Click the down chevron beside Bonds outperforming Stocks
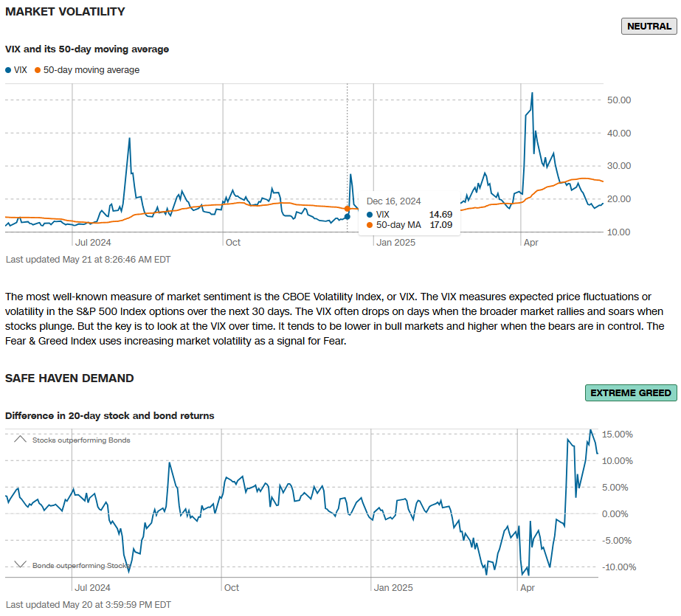 tap(20, 565)
